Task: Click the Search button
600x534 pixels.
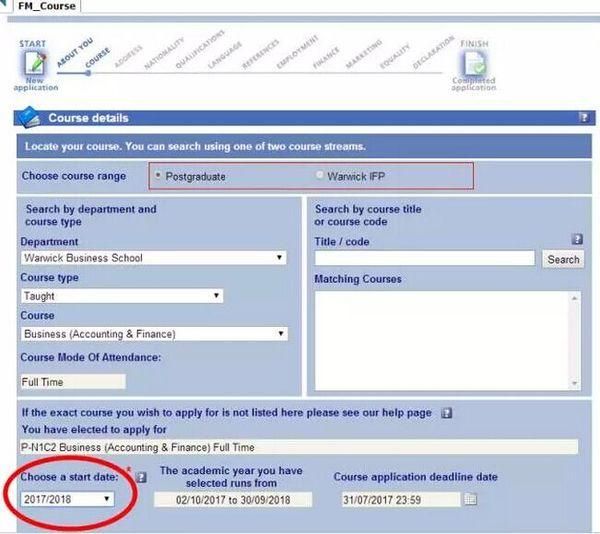Action: tap(563, 259)
